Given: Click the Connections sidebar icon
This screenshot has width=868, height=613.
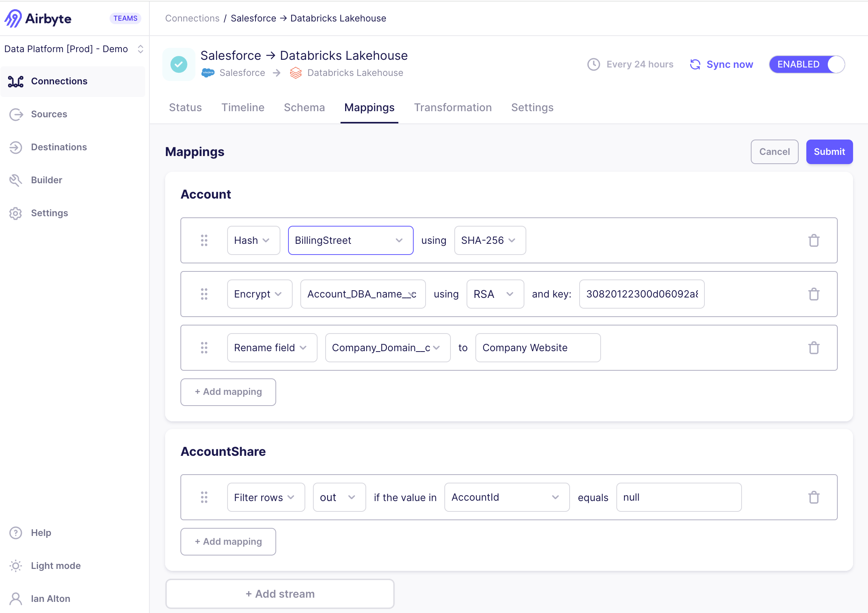Looking at the screenshot, I should pos(16,81).
